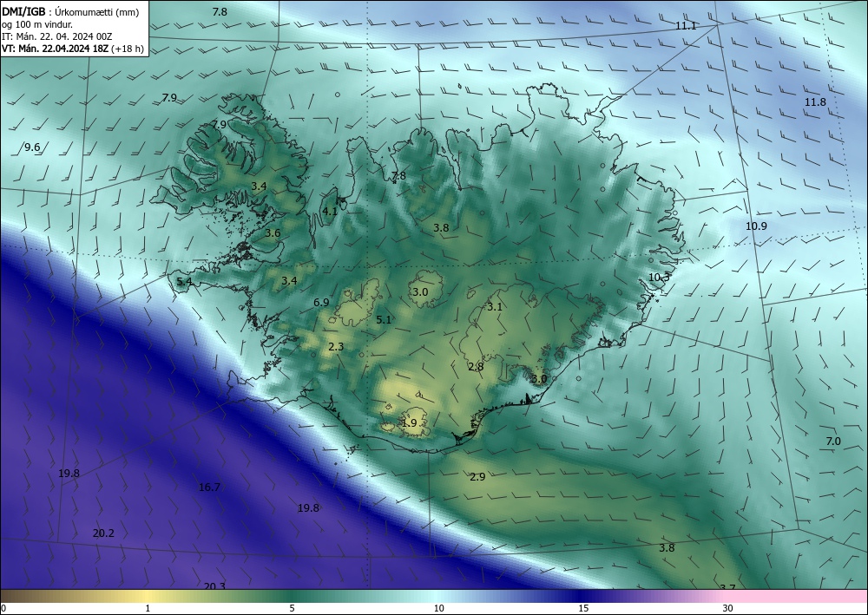The image size is (868, 615).
Task: Click the 20.3 value at the bottom edge
Action: click(214, 586)
